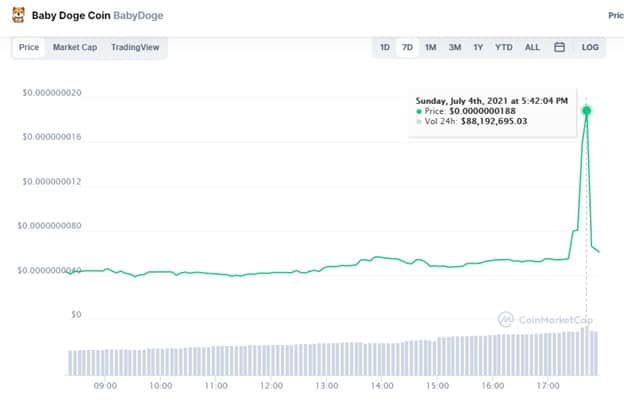624x409 pixels.
Task: Click the 15:00 time axis label
Action: (437, 386)
